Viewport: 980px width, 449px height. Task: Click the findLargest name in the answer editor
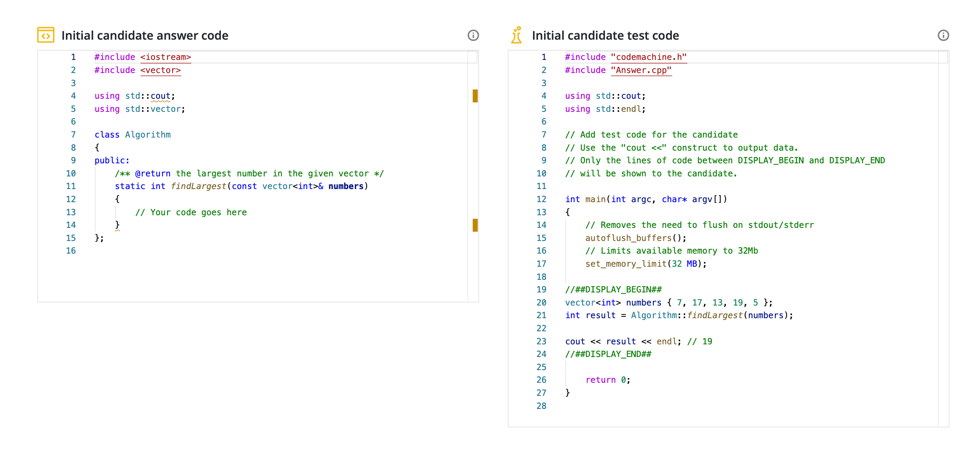coord(198,186)
